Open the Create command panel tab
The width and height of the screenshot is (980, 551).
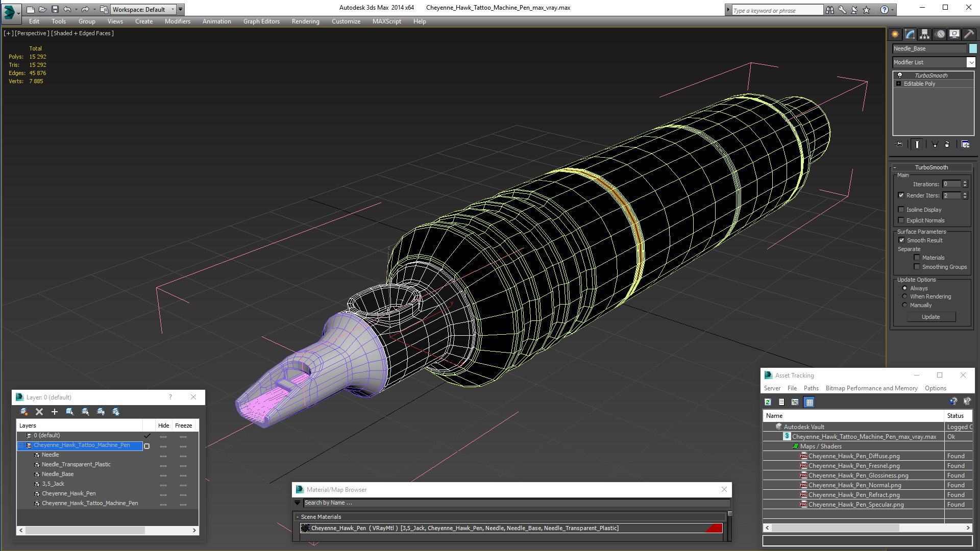[x=895, y=34]
